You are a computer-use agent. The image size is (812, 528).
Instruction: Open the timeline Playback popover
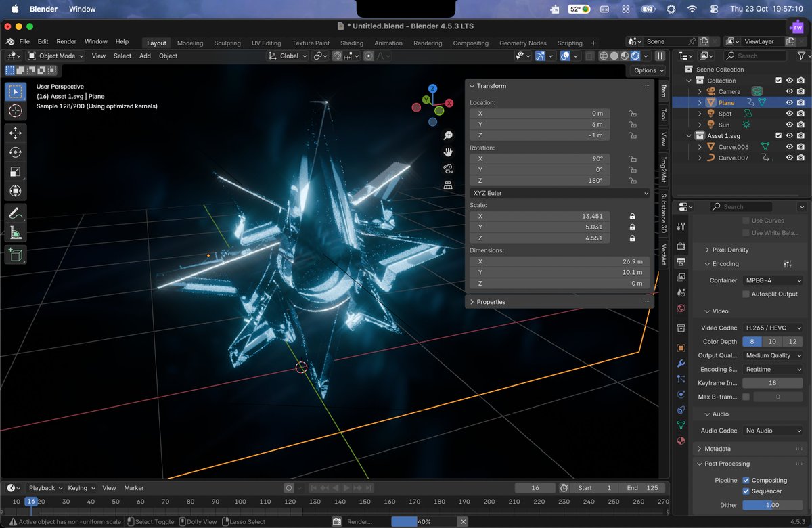tap(45, 488)
